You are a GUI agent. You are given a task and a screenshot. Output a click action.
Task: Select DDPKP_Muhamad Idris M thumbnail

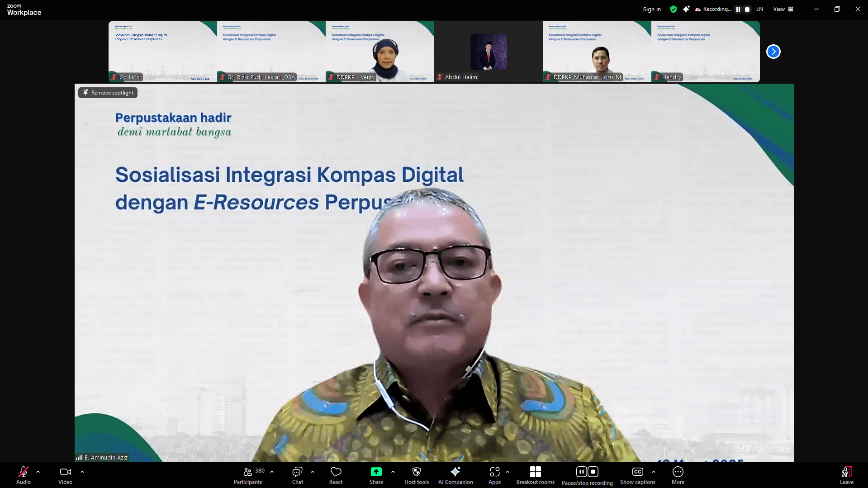597,52
